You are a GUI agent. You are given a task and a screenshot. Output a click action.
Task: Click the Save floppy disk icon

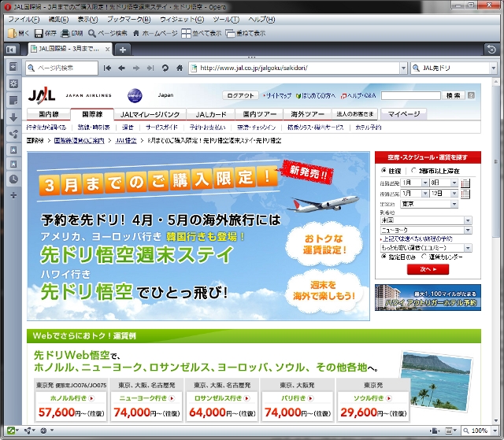tap(39, 33)
